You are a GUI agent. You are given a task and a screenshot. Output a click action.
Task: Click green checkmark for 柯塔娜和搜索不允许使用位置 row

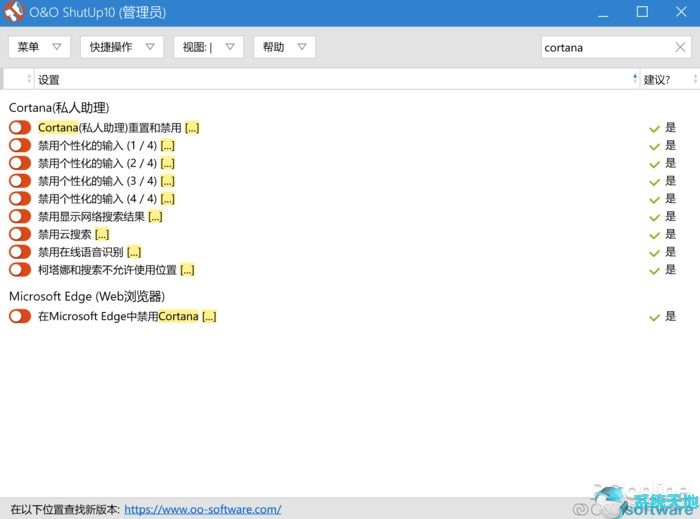654,271
